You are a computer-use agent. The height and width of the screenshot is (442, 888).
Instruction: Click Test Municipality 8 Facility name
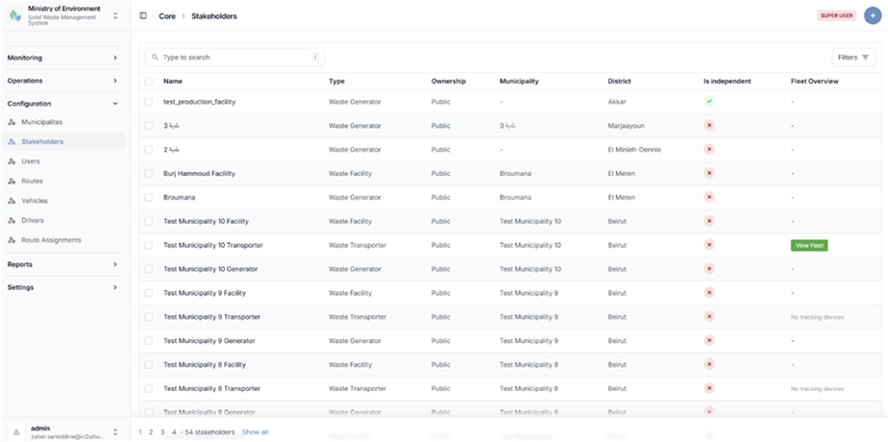(204, 365)
